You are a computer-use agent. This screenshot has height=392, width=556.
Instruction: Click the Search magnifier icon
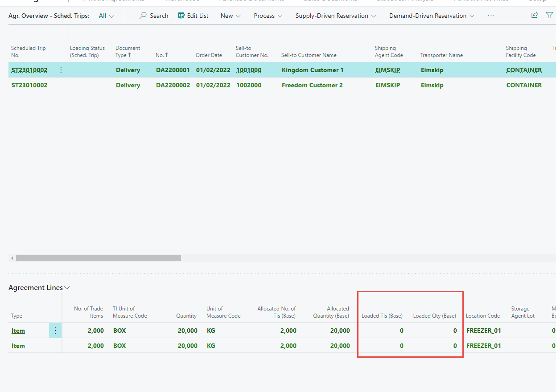click(143, 16)
